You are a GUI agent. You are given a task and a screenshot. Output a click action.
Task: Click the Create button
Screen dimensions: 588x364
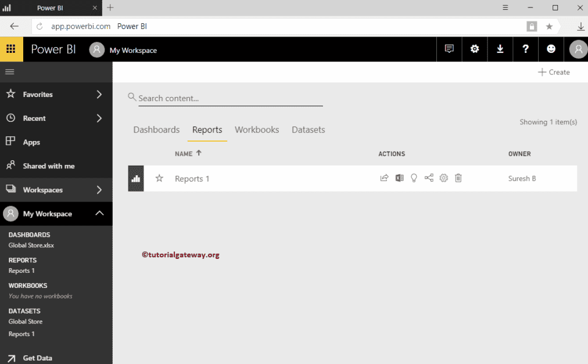(x=554, y=71)
